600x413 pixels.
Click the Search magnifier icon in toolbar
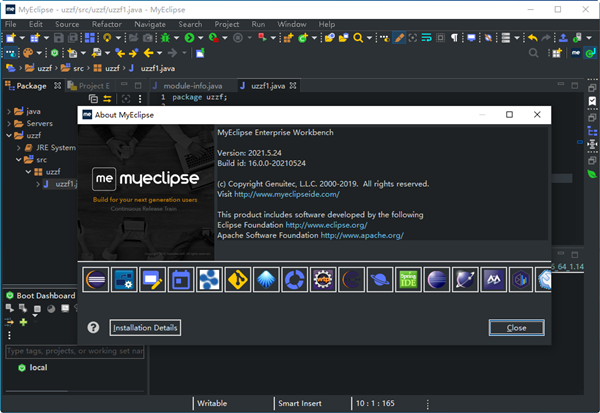358,38
